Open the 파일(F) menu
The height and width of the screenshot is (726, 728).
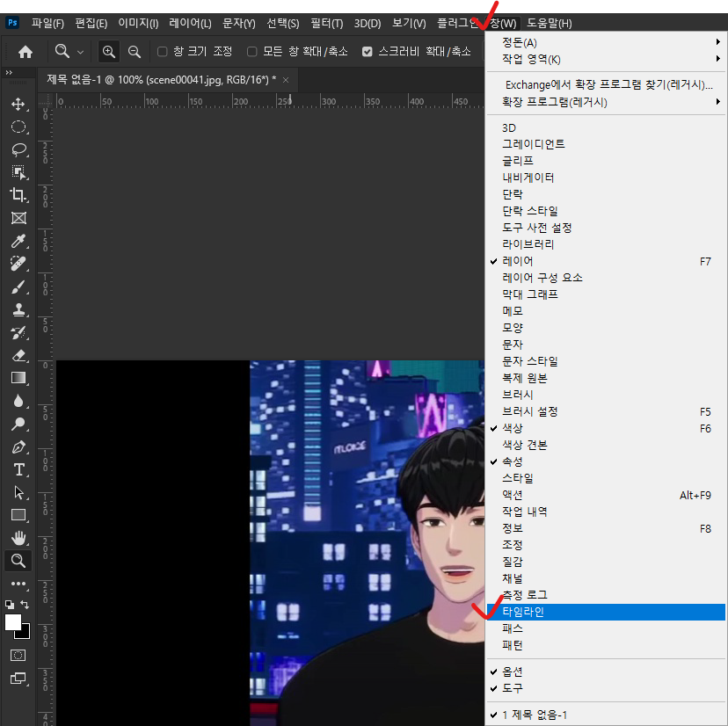47,23
